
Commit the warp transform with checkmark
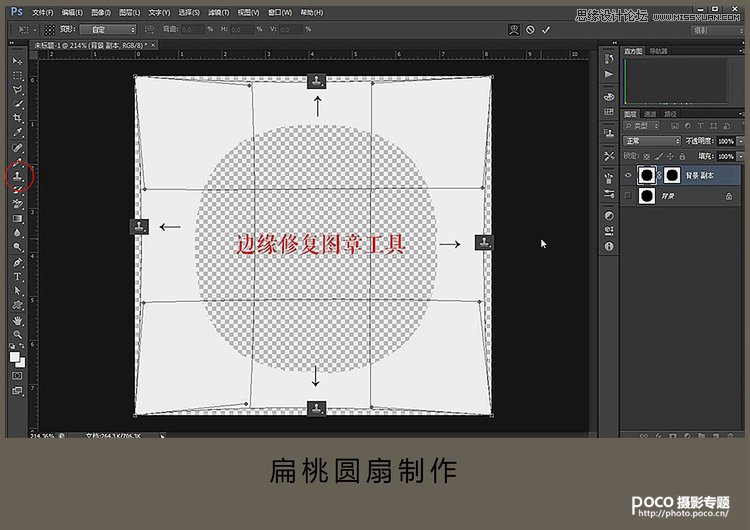[546, 30]
